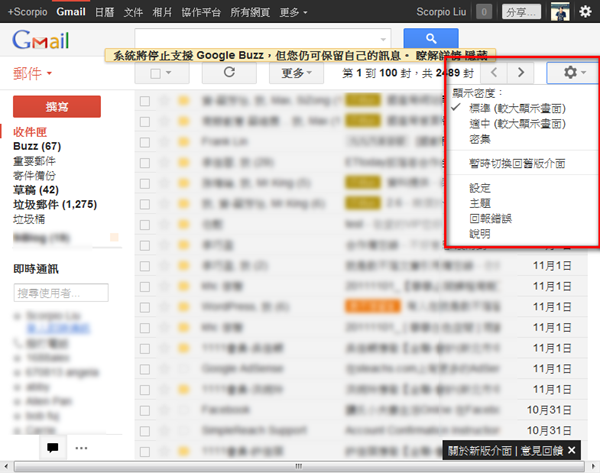This screenshot has height=473, width=600.
Task: Click the Scorpio Liu name in top bar
Action: point(441,12)
